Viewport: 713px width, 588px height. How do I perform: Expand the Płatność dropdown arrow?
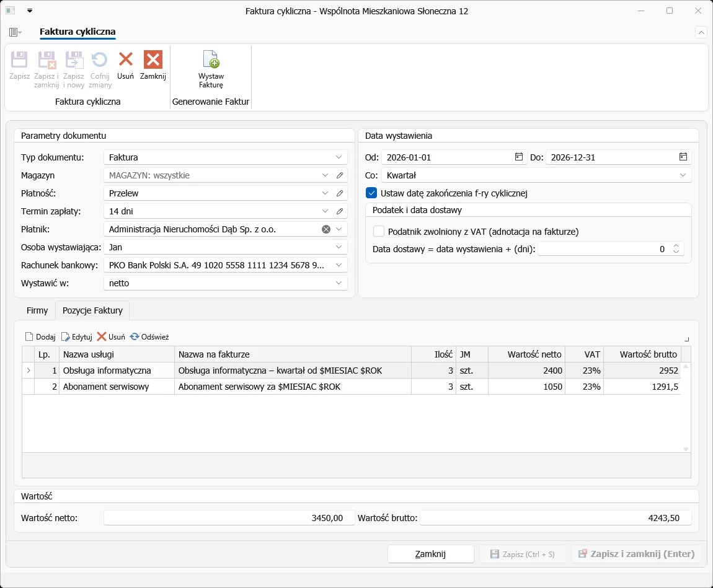(325, 193)
